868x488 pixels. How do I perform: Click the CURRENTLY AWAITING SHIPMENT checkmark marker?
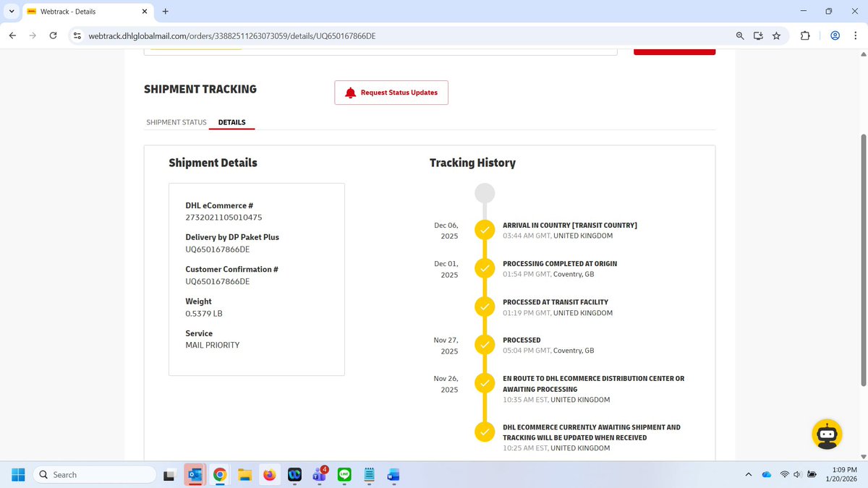coord(485,432)
